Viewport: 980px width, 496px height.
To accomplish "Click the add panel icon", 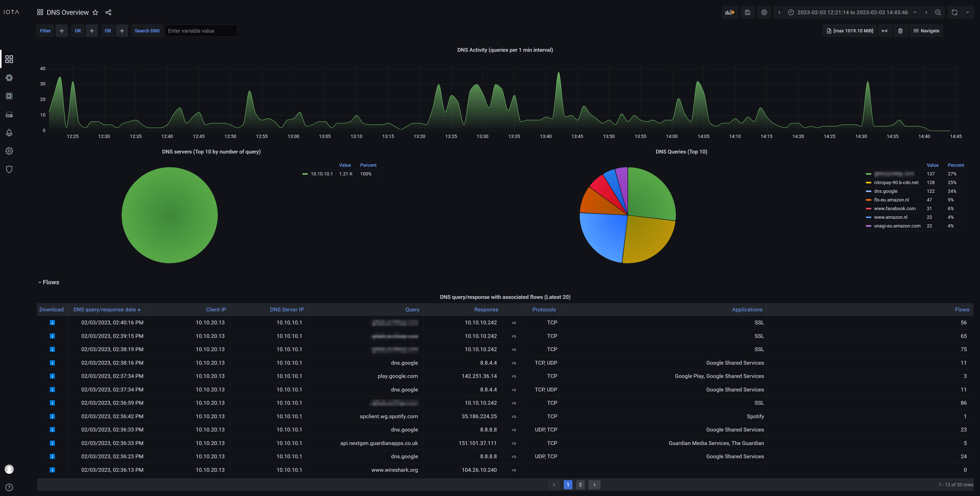I will pos(729,12).
